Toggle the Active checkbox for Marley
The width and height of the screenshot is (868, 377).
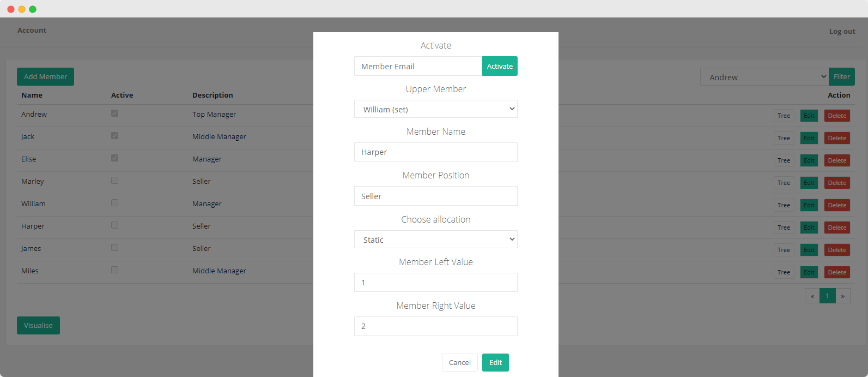tap(114, 181)
